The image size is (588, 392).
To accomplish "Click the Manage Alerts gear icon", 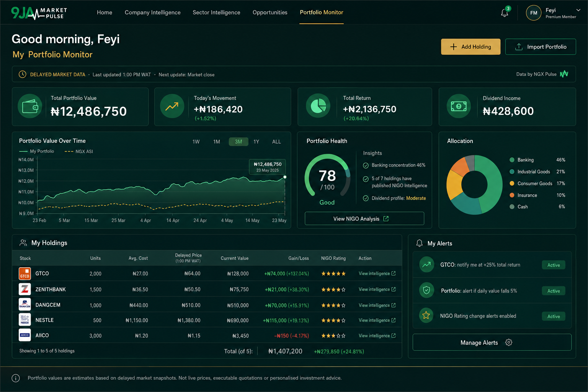I will [x=509, y=343].
